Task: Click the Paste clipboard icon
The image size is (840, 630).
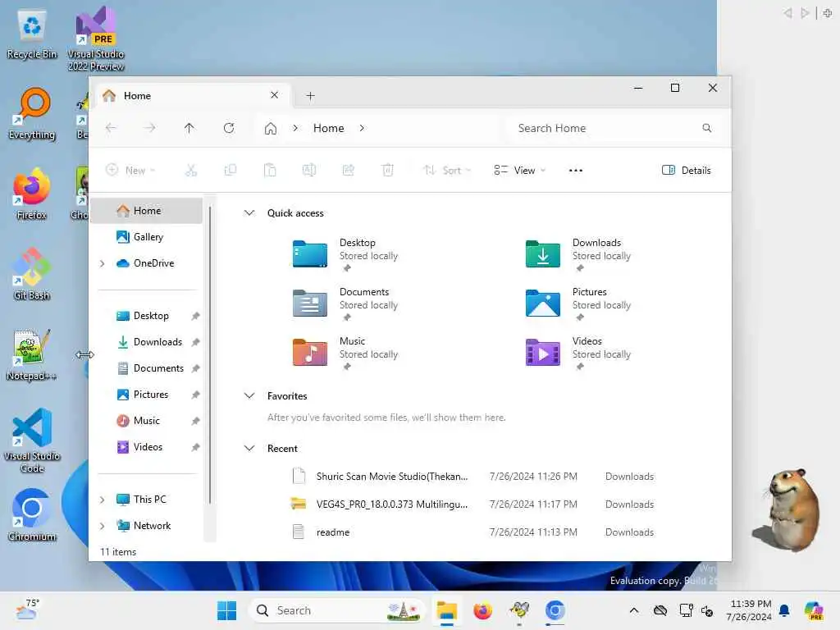Action: 270,171
